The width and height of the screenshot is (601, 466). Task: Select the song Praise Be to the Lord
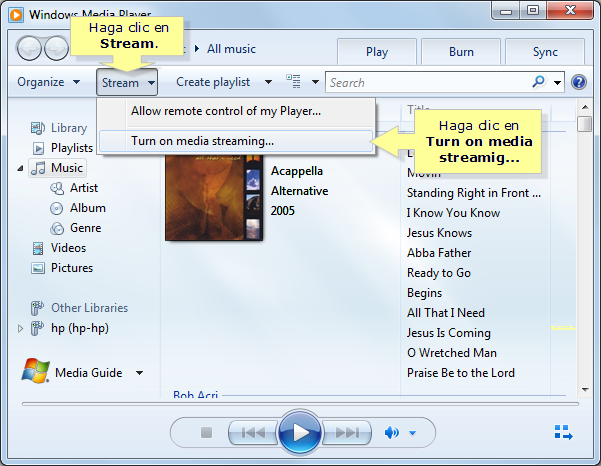(x=461, y=373)
